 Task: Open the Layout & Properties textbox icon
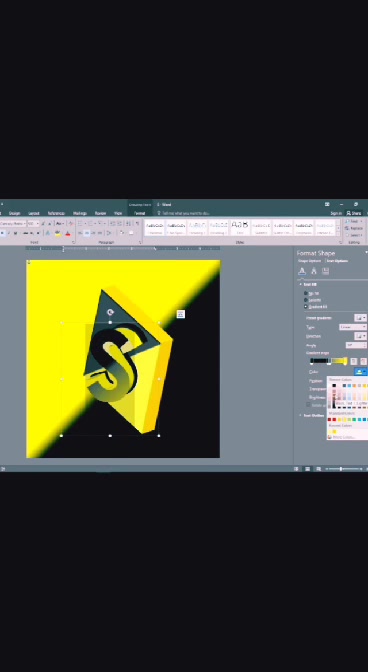[326, 271]
